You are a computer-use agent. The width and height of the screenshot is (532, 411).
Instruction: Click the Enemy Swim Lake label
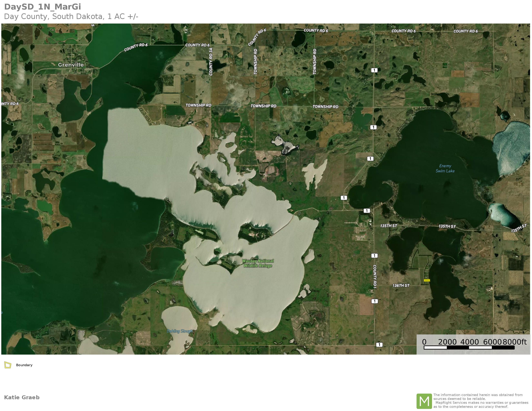[x=445, y=168]
